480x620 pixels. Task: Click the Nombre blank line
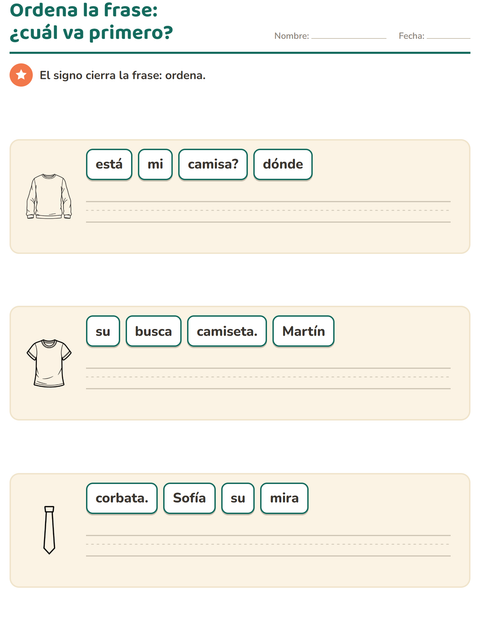click(x=349, y=37)
